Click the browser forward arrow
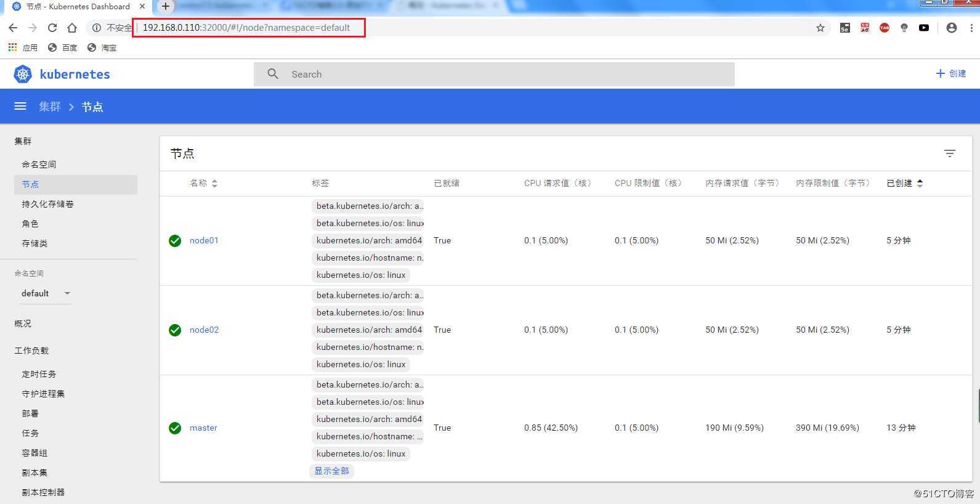 (33, 28)
